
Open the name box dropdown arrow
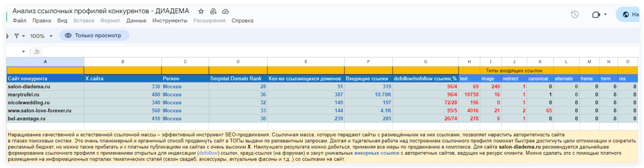(23, 52)
